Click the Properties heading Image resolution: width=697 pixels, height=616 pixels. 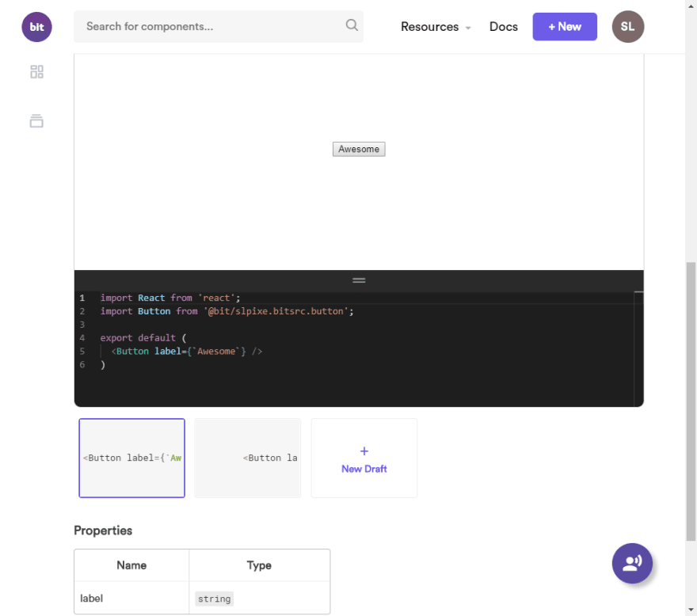[x=103, y=530]
